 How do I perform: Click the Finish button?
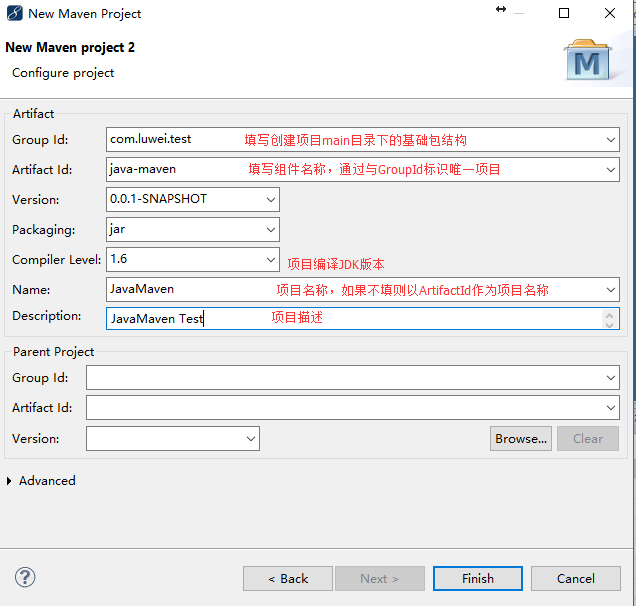pyautogui.click(x=478, y=578)
